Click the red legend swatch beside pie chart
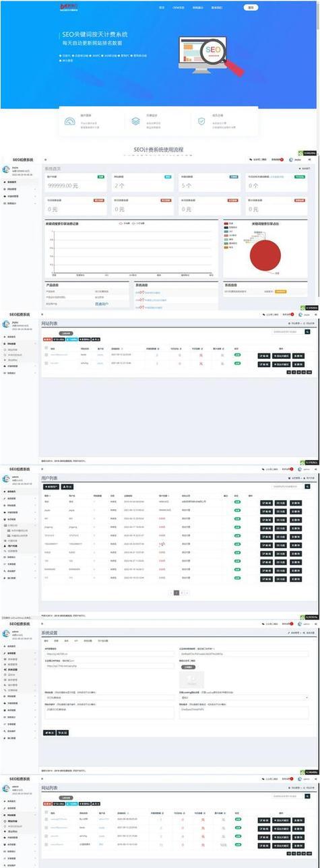Viewport: 320px width, 868px height. click(x=227, y=223)
